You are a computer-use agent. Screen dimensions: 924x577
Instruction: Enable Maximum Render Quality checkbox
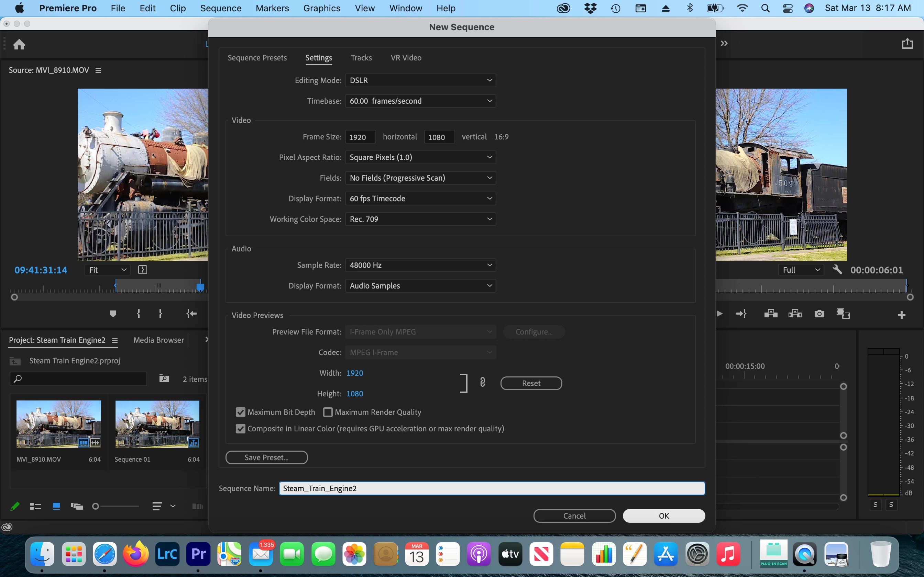click(x=328, y=412)
